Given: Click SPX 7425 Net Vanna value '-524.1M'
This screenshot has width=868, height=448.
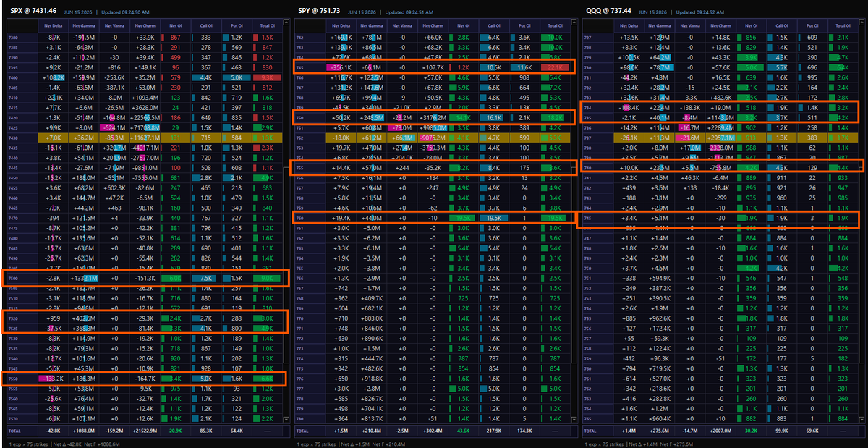Looking at the screenshot, I should [116, 127].
